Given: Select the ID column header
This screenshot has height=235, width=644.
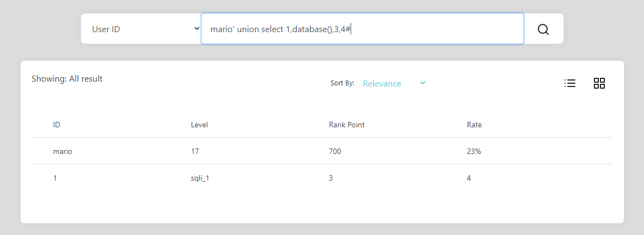Looking at the screenshot, I should click(x=57, y=125).
